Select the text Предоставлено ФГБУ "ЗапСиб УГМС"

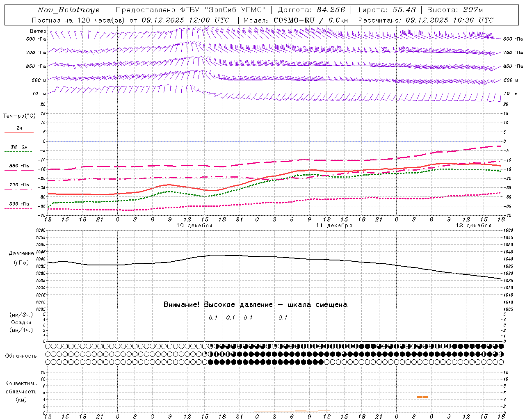tap(191, 10)
